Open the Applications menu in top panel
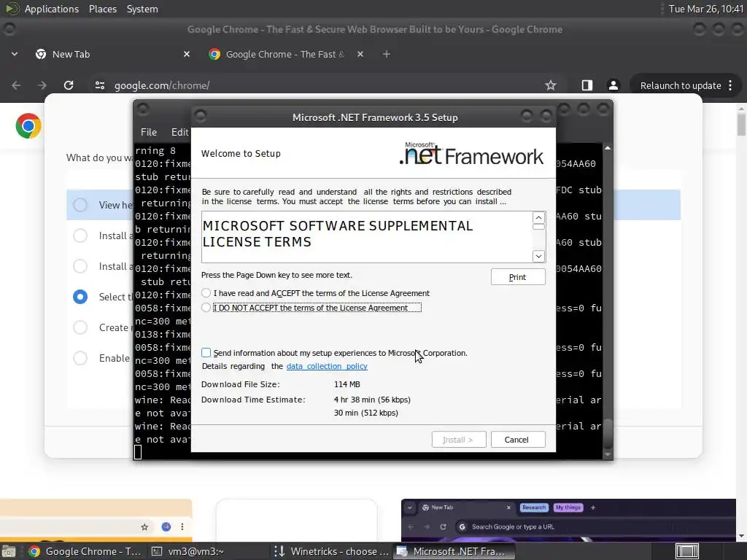The image size is (747, 560). (x=52, y=9)
